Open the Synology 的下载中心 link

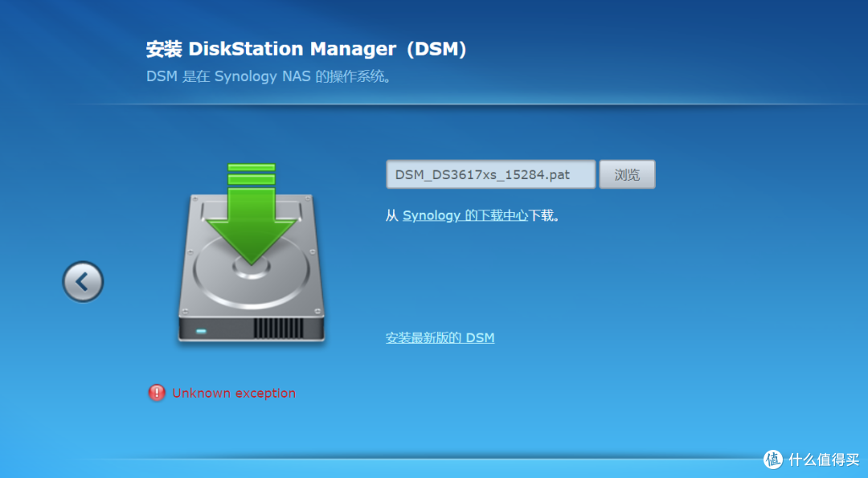click(465, 215)
